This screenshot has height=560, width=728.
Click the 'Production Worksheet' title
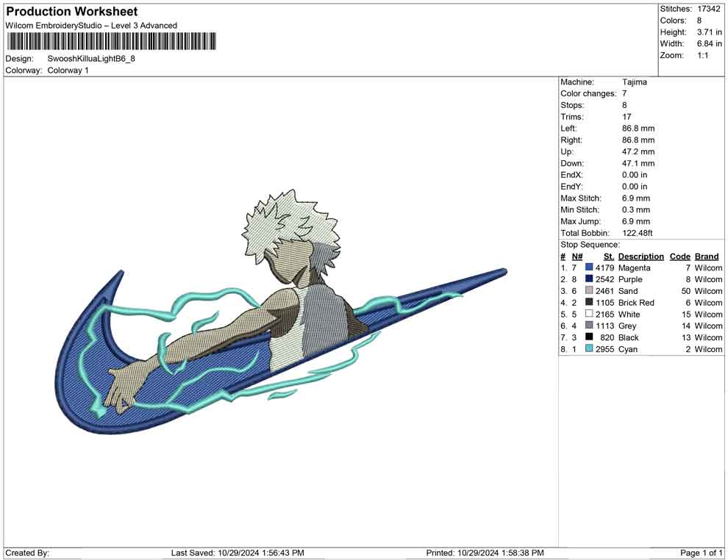(x=72, y=12)
